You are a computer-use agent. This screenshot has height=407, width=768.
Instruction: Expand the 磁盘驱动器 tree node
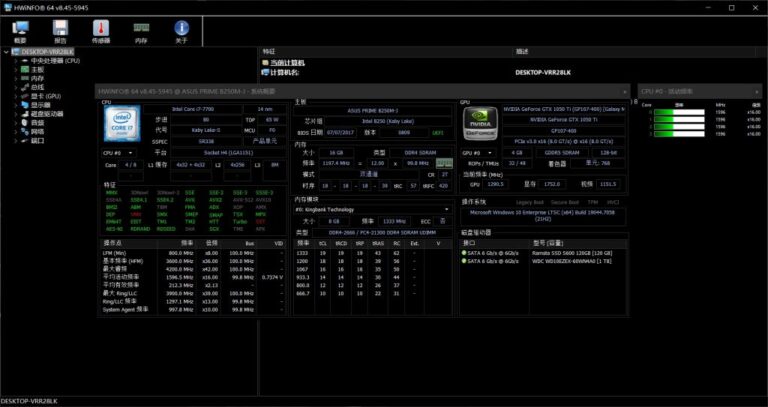coord(16,114)
